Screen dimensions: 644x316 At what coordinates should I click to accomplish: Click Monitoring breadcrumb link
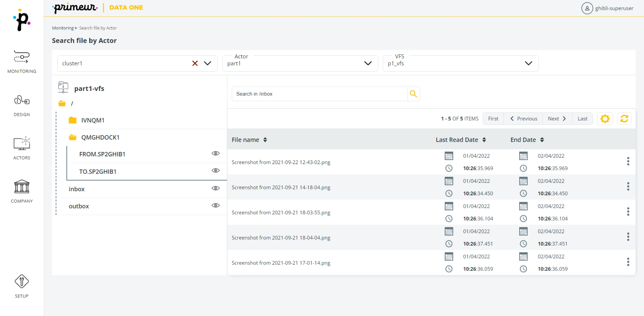[63, 28]
